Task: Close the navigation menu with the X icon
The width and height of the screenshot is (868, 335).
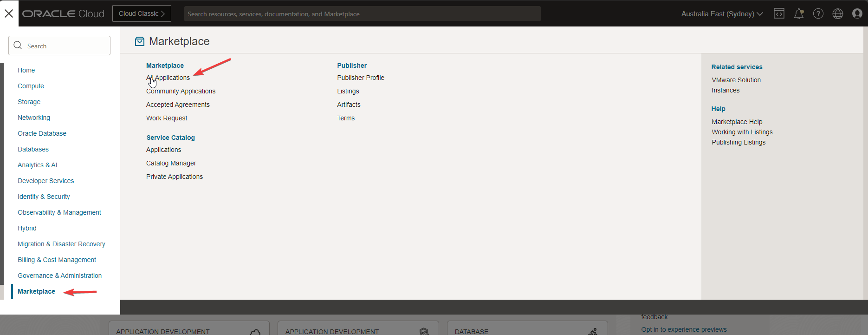Action: pyautogui.click(x=9, y=13)
